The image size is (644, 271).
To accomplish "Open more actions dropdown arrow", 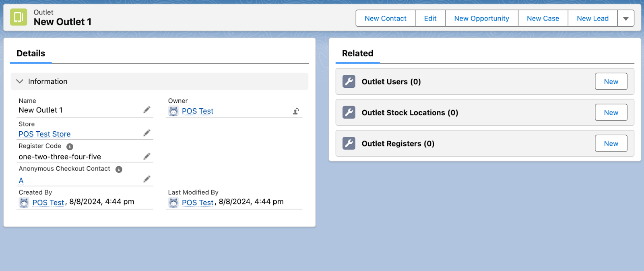I will (626, 19).
